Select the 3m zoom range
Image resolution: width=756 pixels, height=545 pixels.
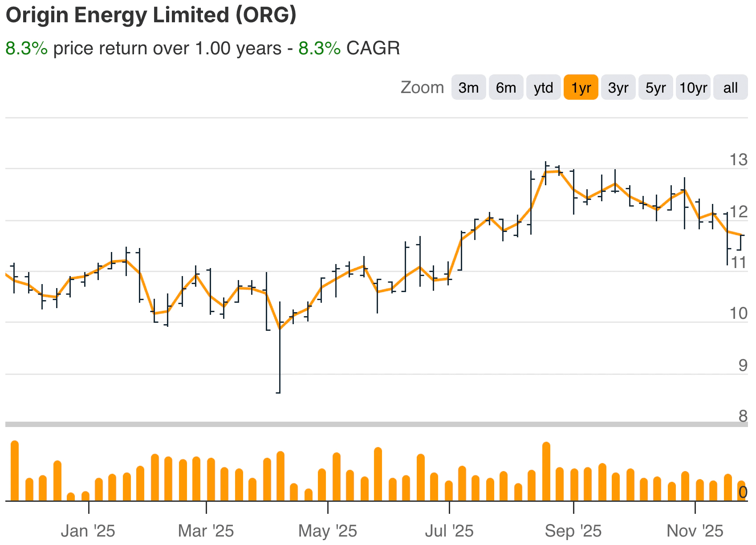[468, 88]
